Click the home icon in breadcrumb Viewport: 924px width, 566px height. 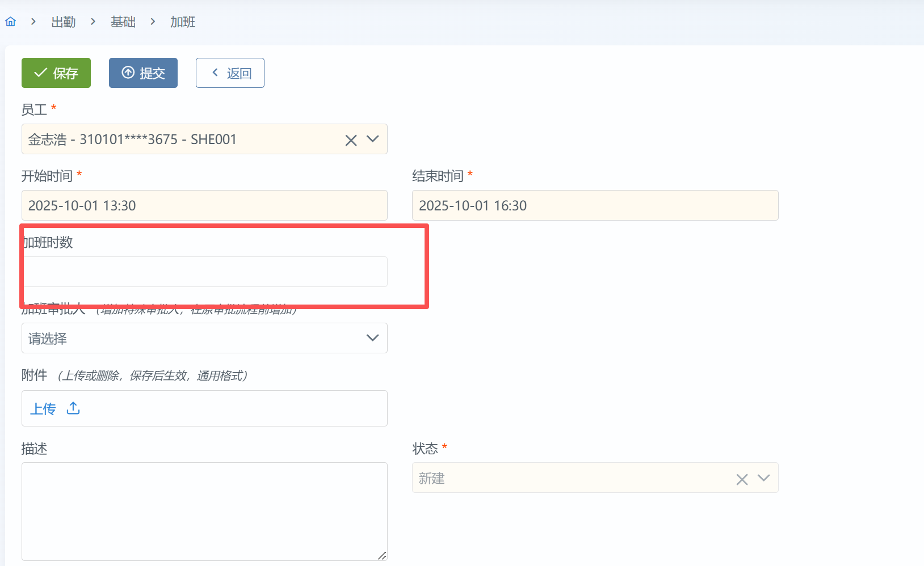click(x=11, y=22)
